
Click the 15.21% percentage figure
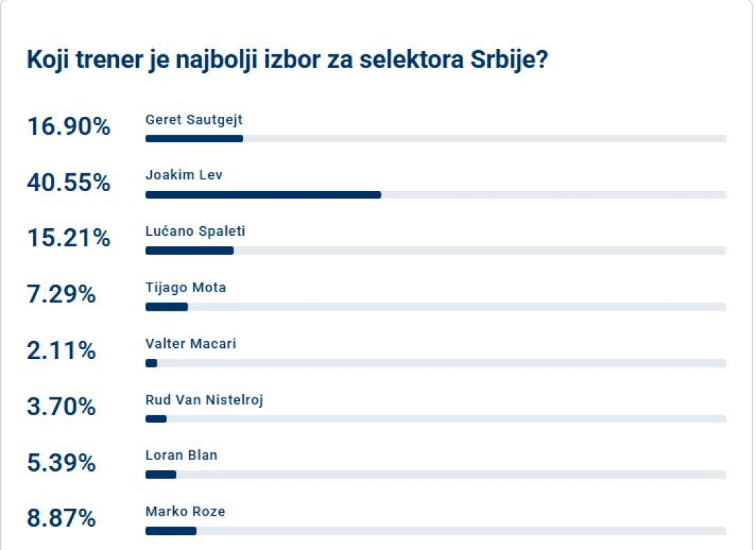point(69,239)
